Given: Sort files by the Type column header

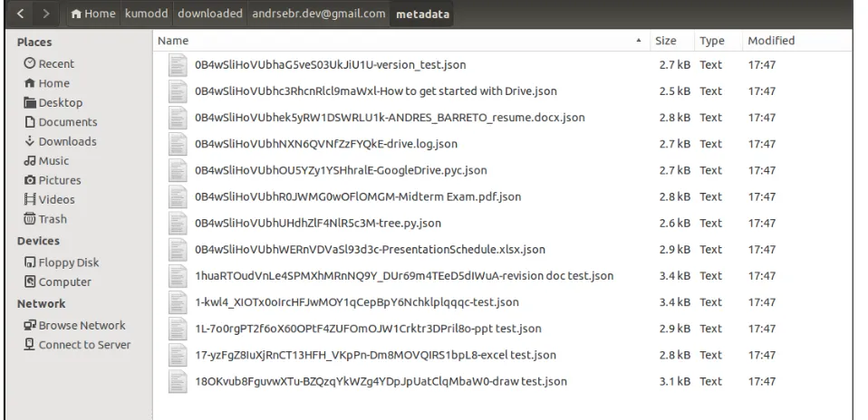Looking at the screenshot, I should (718, 41).
